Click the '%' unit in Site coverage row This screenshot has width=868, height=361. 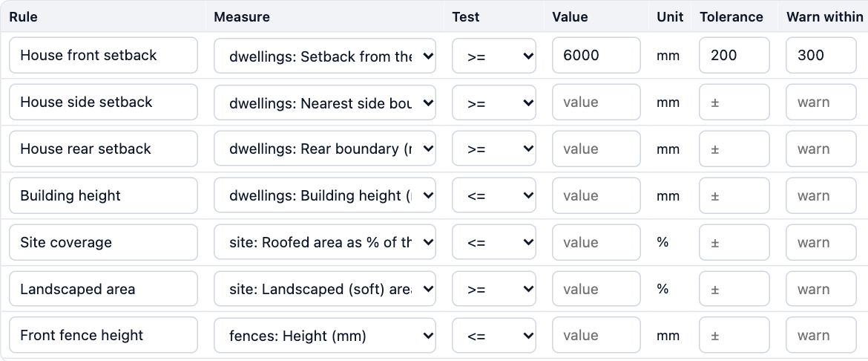(662, 242)
